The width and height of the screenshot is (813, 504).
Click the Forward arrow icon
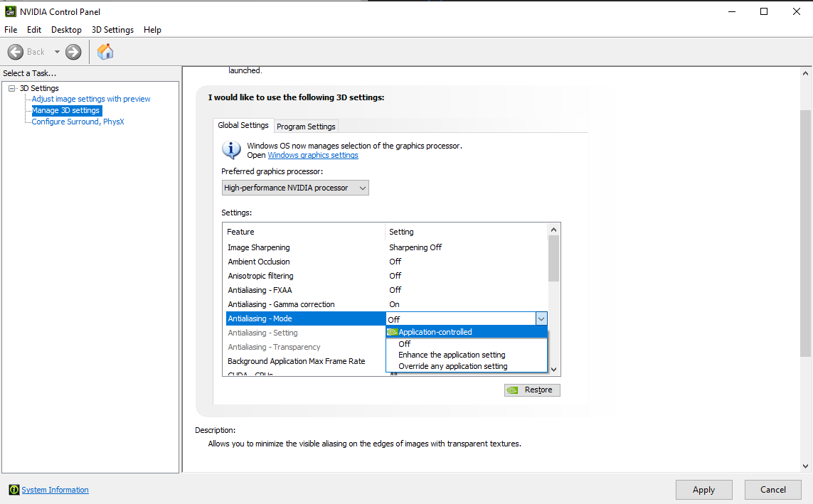click(73, 52)
